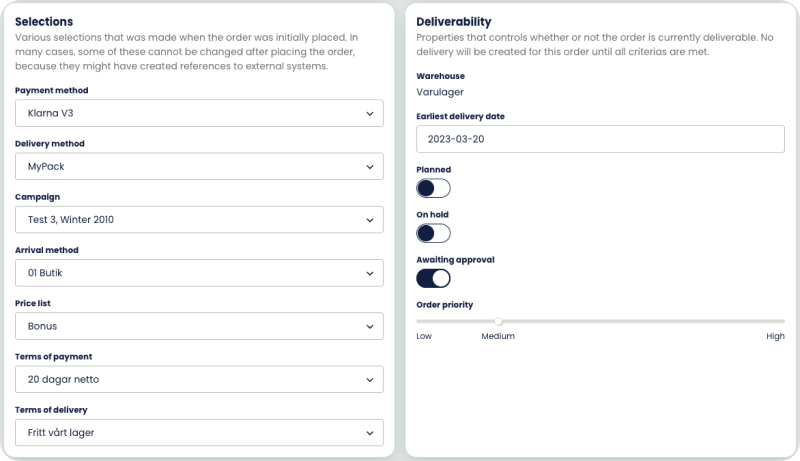Image resolution: width=800 pixels, height=461 pixels.
Task: Click the chevron arrow of Payment method
Action: tap(370, 114)
